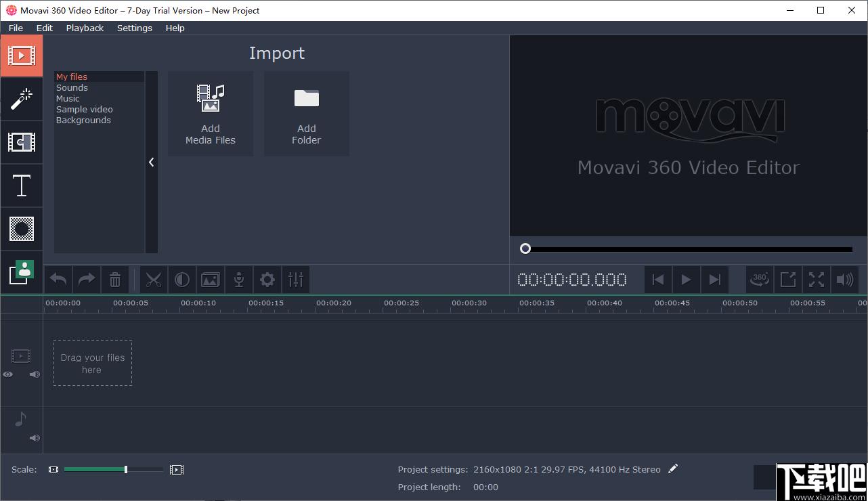The height and width of the screenshot is (501, 868).
Task: Detach preview window icon
Action: tap(788, 280)
